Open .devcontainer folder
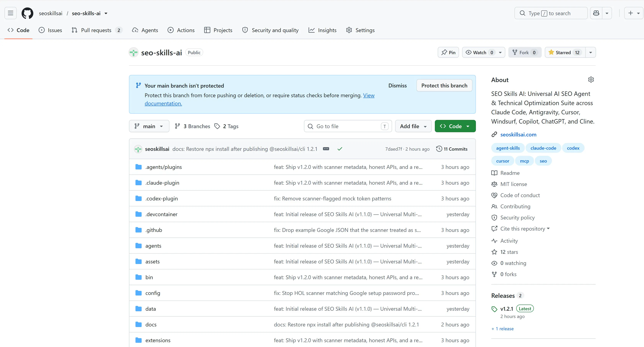644x347 pixels. click(x=161, y=214)
